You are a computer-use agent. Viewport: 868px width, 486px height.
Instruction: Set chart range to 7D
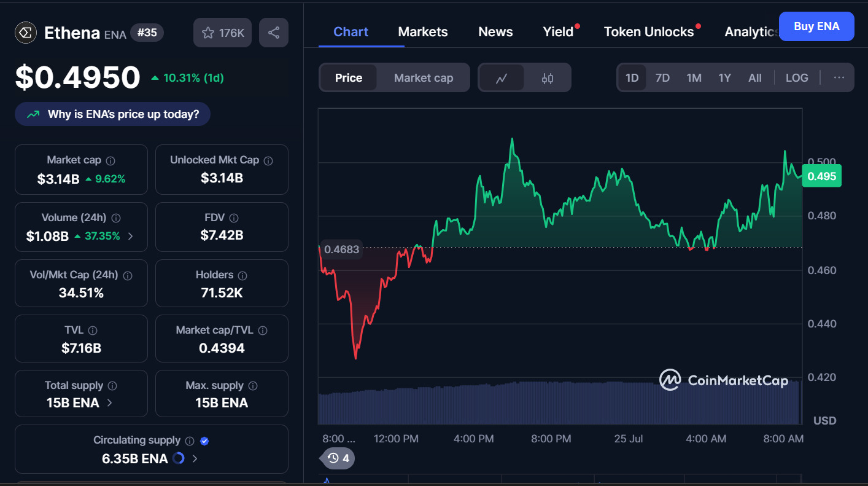(662, 78)
